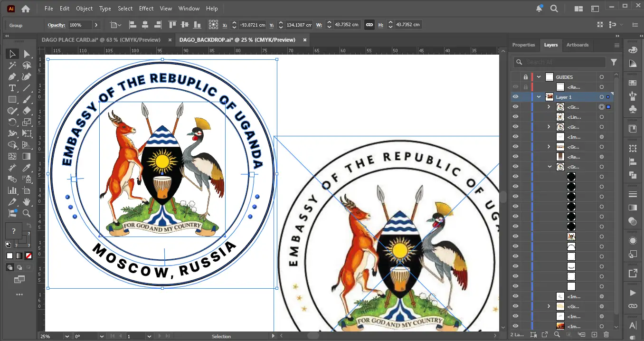Select the Eyedropper tool
Image resolution: width=644 pixels, height=341 pixels.
(27, 168)
